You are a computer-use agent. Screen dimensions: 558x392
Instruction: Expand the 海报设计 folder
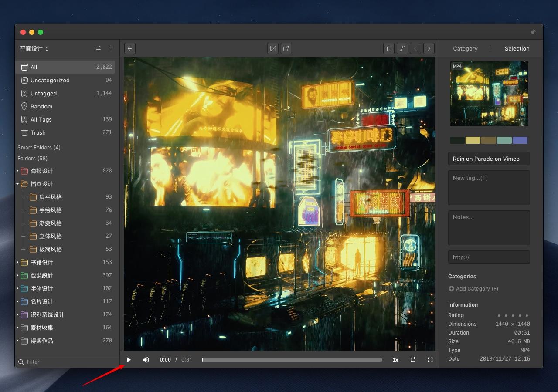pyautogui.click(x=18, y=171)
